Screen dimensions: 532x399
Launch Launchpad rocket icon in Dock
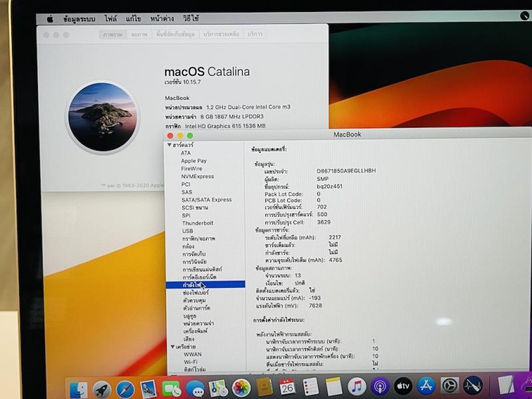click(102, 389)
